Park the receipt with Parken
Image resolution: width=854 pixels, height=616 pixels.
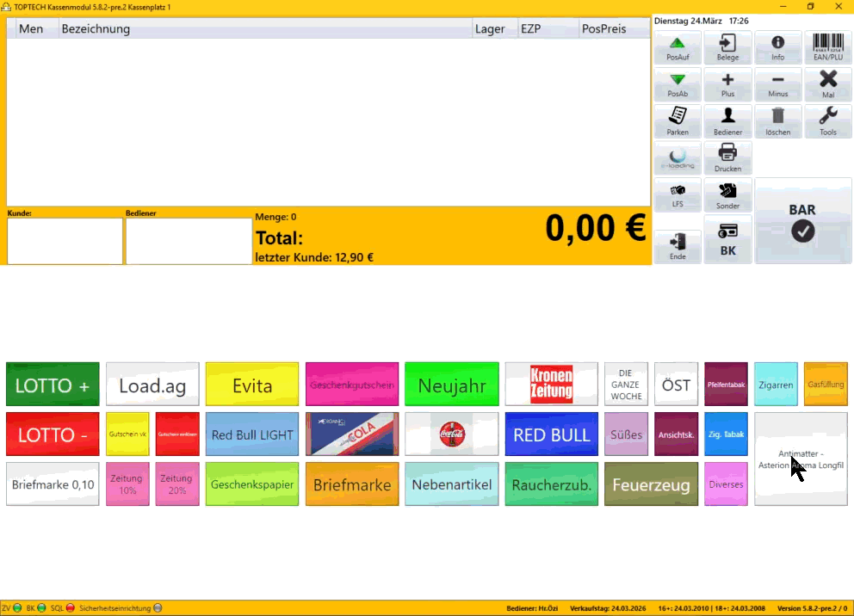pos(677,121)
